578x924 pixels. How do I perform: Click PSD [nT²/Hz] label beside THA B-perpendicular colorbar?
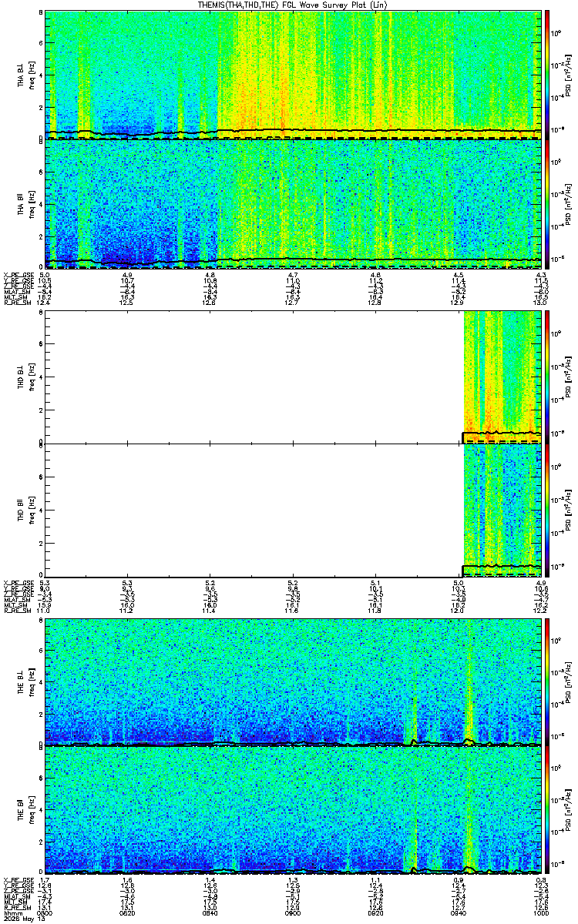pyautogui.click(x=569, y=75)
